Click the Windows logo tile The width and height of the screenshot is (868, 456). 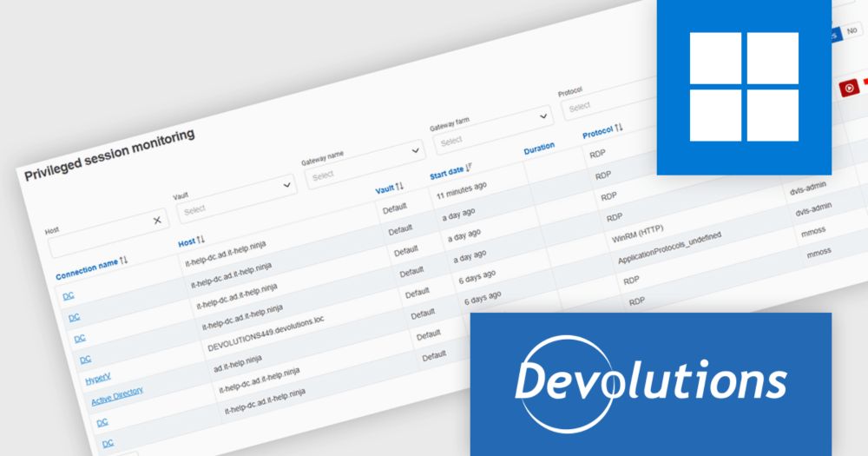744,87
